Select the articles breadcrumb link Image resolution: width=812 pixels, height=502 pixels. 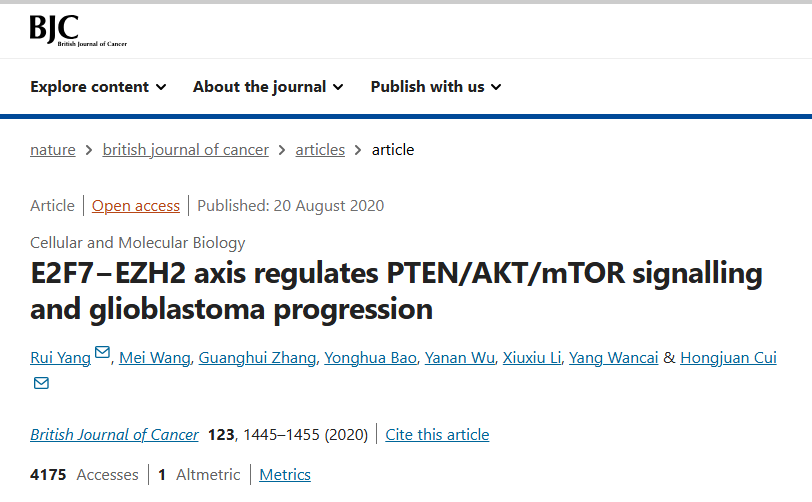tap(320, 150)
